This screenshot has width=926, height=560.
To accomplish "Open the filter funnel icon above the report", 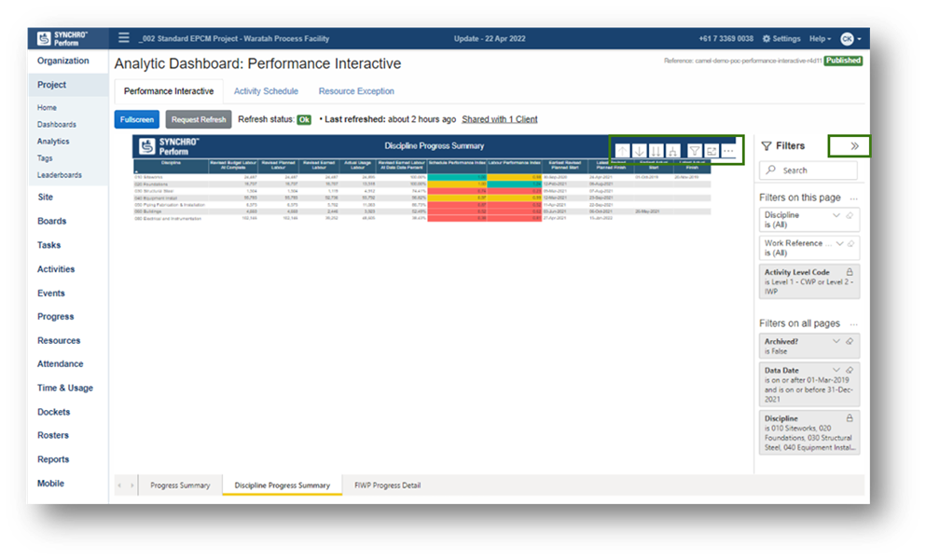I will 697,150.
